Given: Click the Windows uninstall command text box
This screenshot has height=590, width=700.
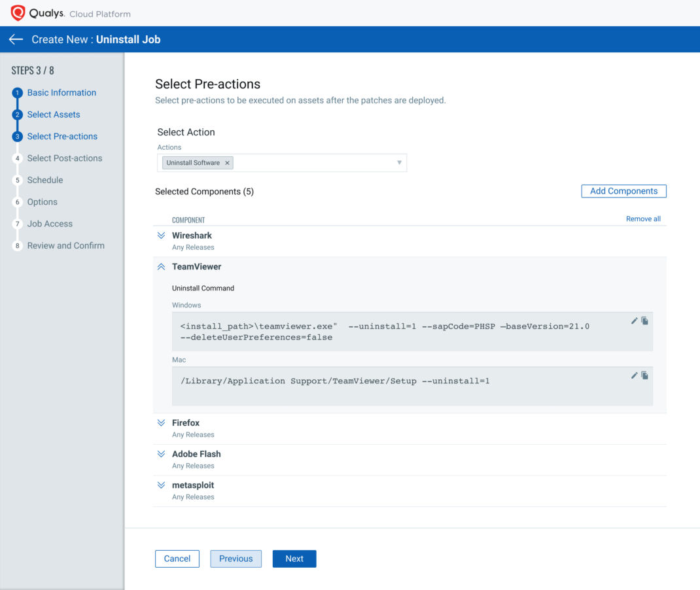Looking at the screenshot, I should click(x=413, y=332).
